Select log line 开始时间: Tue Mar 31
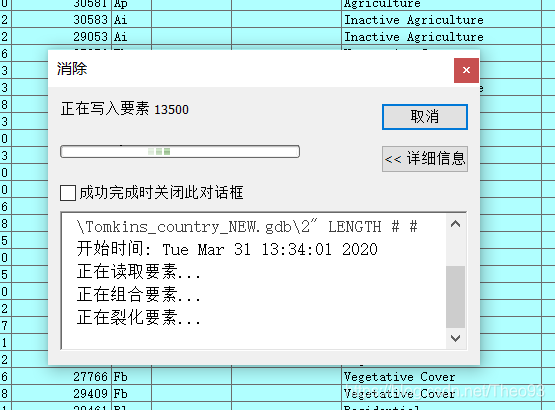555x410 pixels. coord(227,249)
